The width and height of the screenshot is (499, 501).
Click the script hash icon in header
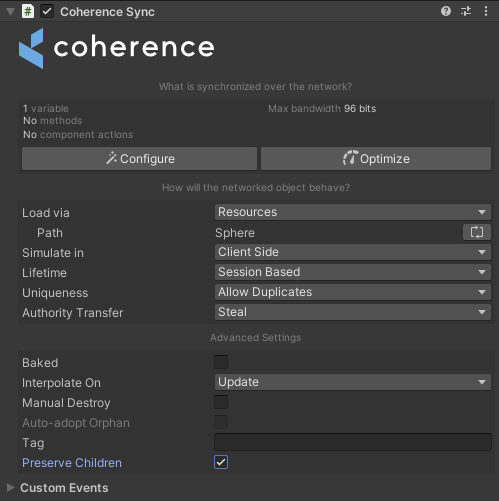point(28,11)
